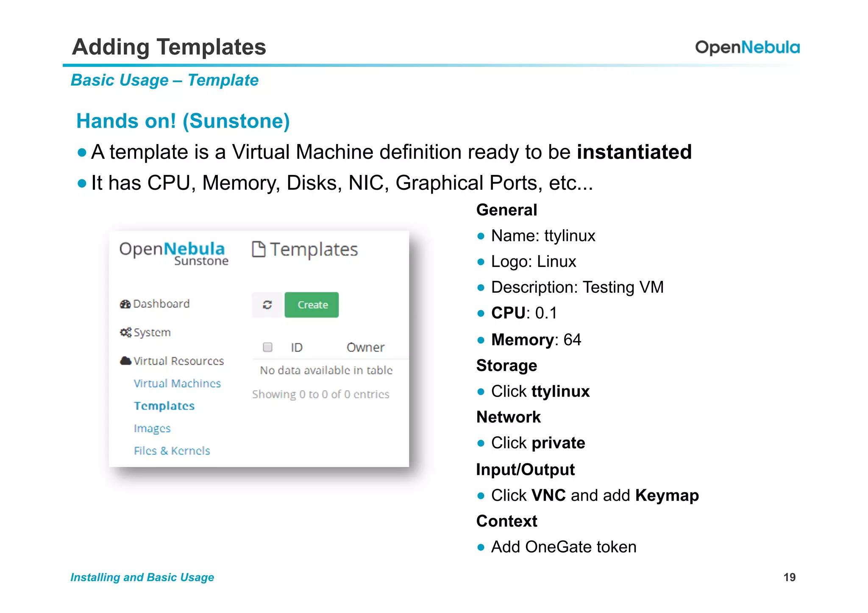Click 'No data available in table' text
The height and width of the screenshot is (613, 868).
326,370
